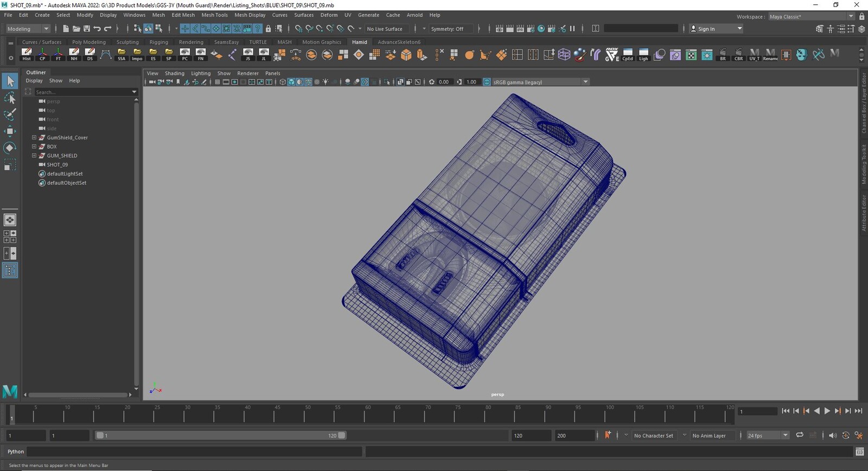Select the Paint Selection tool

tap(10, 114)
